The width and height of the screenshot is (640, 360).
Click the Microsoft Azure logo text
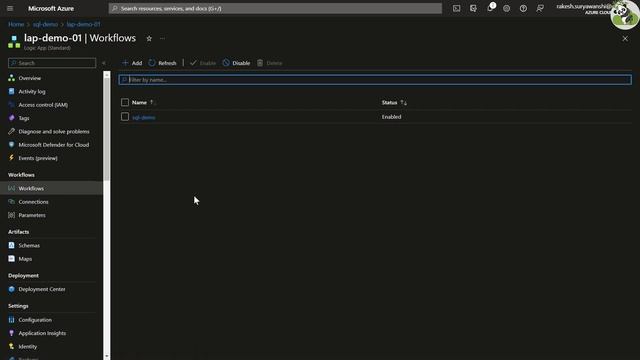tap(51, 8)
